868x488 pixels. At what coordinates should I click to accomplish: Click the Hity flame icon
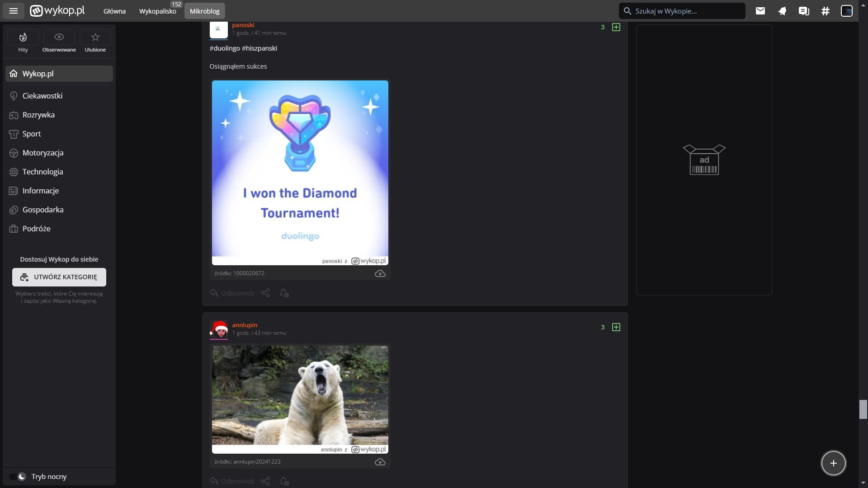23,37
